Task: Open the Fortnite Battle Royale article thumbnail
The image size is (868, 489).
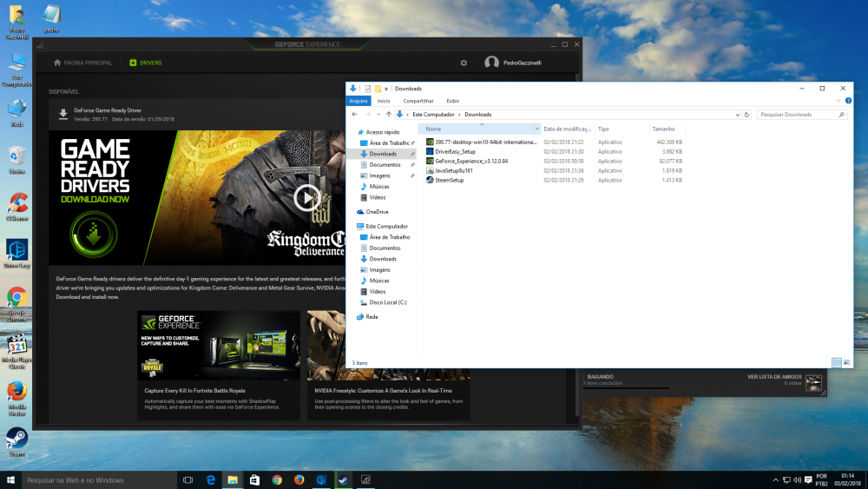Action: click(x=219, y=345)
